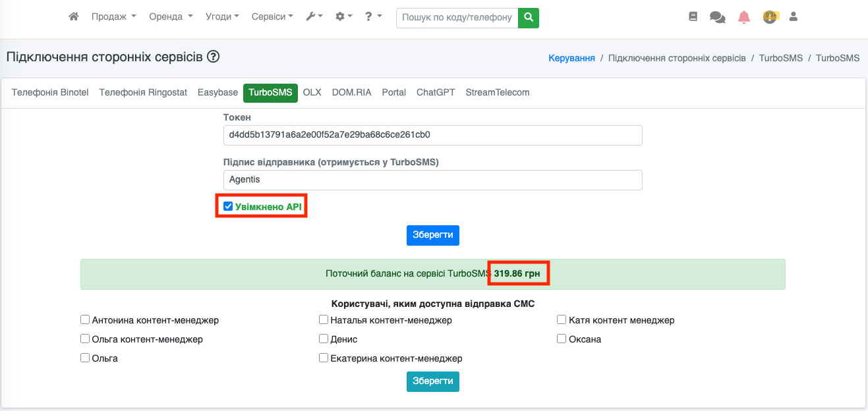Open the ChatGPT tab
Viewport: 868px width, 411px height.
click(436, 93)
